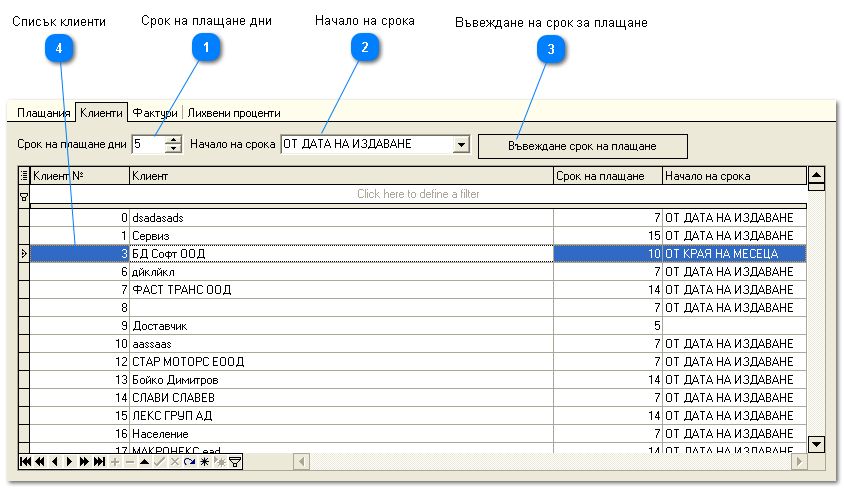Click grid column chooser icon beside Клиент №

click(24, 176)
